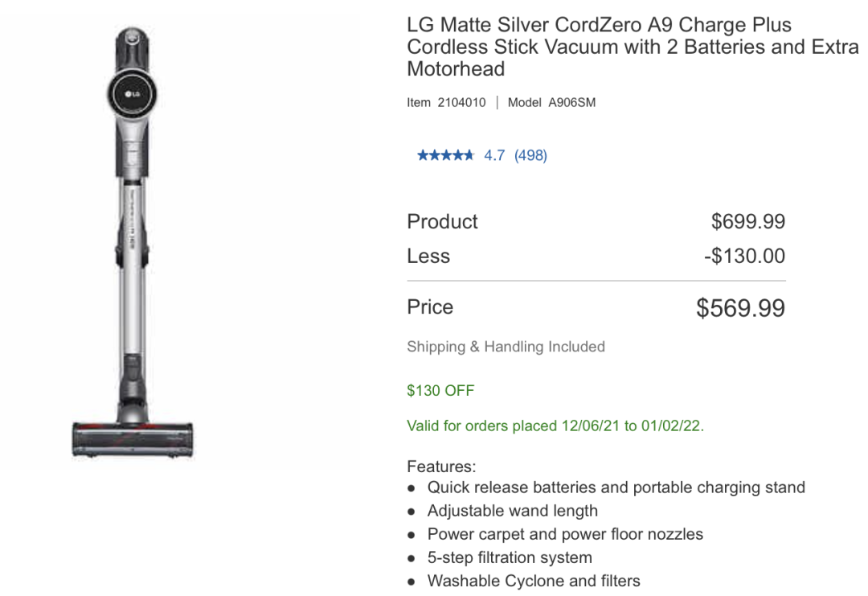Click the Adjustable wand length feature

[512, 511]
